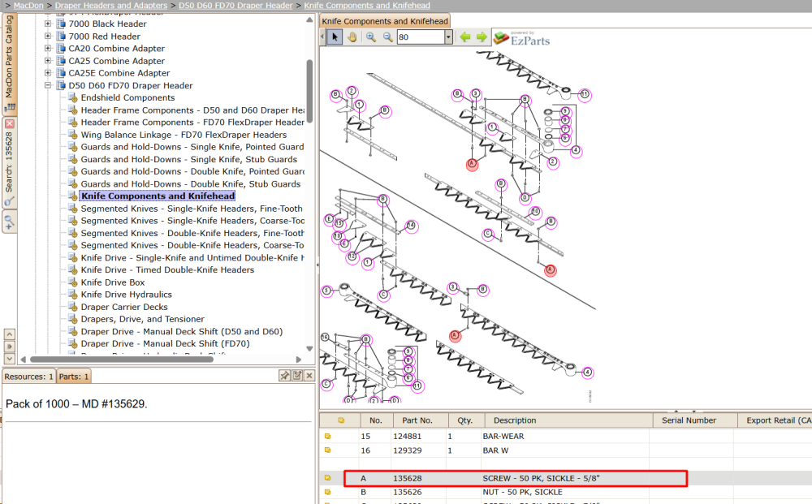Viewport: 812px width, 504px height.
Task: Open the new search magnifier tab
Action: click(9, 222)
